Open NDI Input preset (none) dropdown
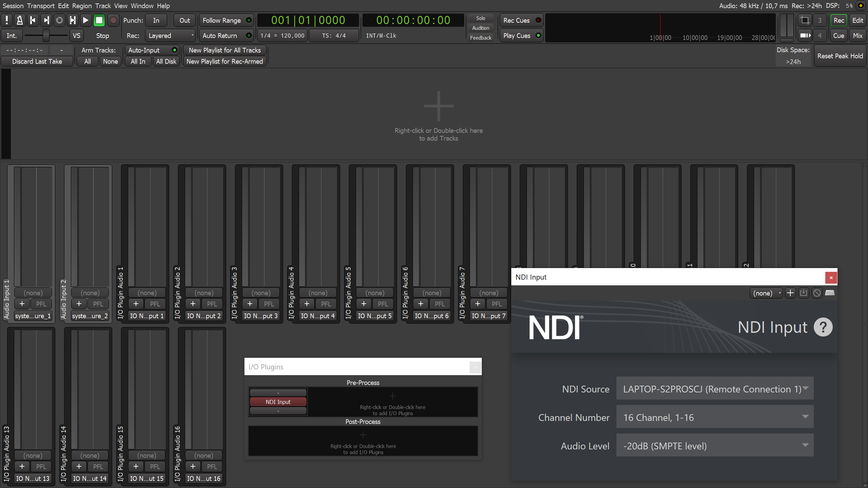The height and width of the screenshot is (488, 868). point(766,293)
